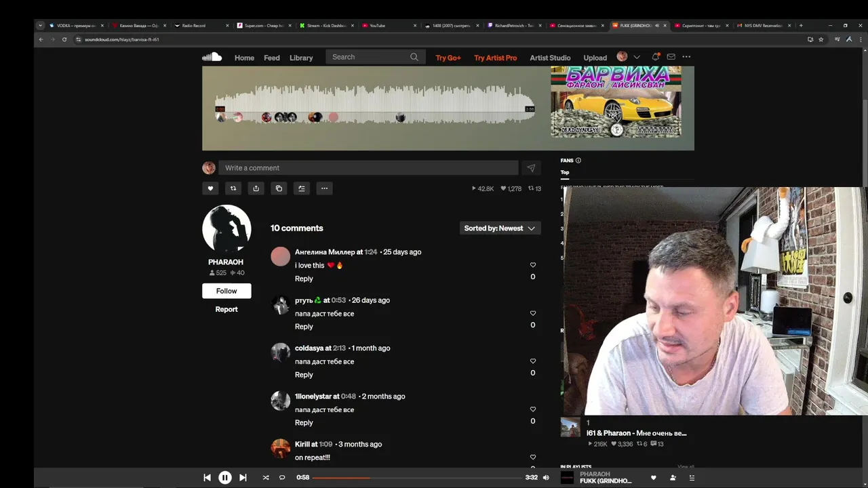
Task: Click the copy link icon
Action: coord(279,188)
